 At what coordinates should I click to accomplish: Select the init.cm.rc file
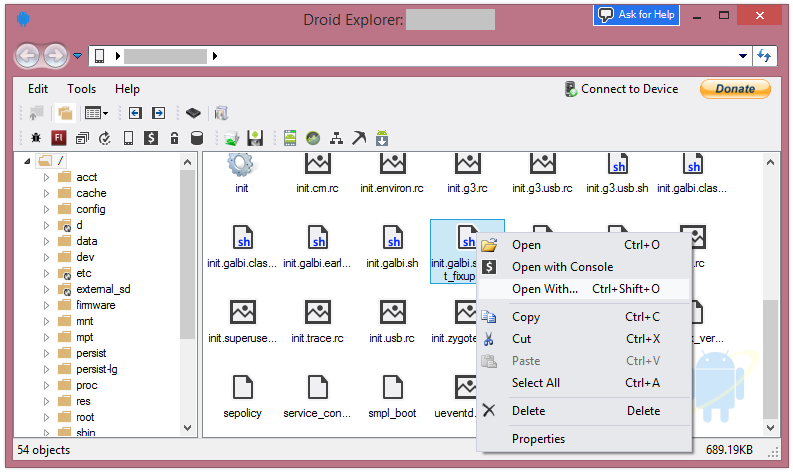click(317, 175)
